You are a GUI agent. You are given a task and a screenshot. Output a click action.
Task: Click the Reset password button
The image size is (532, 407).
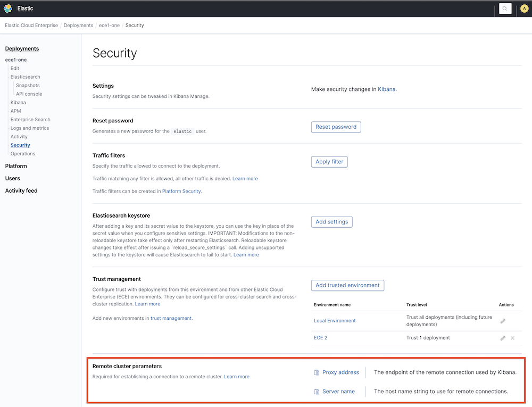pos(336,127)
